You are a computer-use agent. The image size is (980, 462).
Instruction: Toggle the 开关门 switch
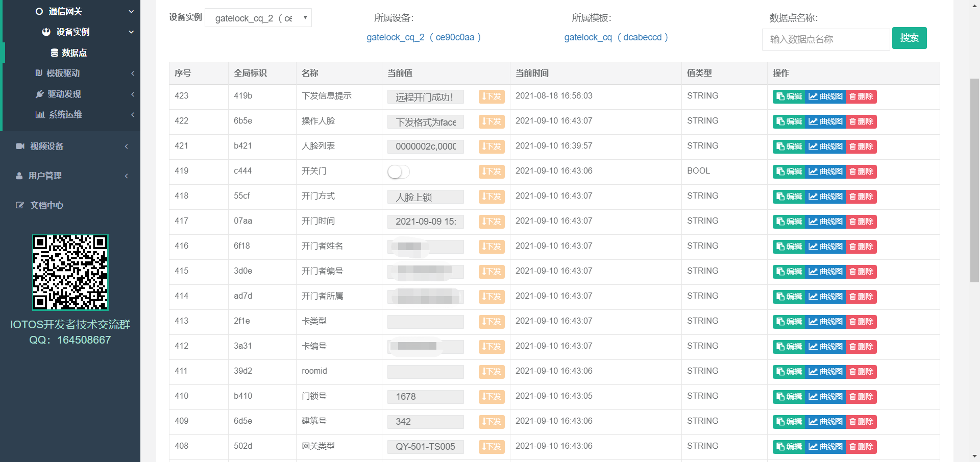[x=398, y=172]
